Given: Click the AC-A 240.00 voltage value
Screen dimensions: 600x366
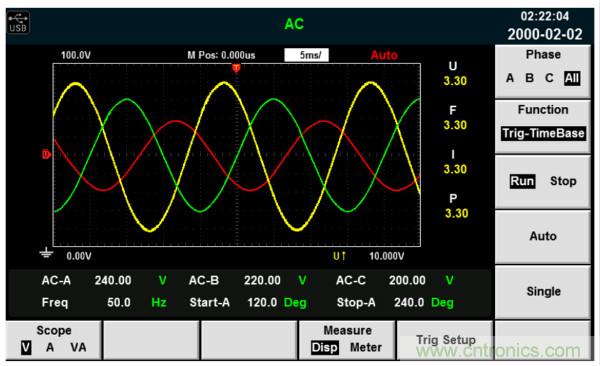Looking at the screenshot, I should pos(113,280).
